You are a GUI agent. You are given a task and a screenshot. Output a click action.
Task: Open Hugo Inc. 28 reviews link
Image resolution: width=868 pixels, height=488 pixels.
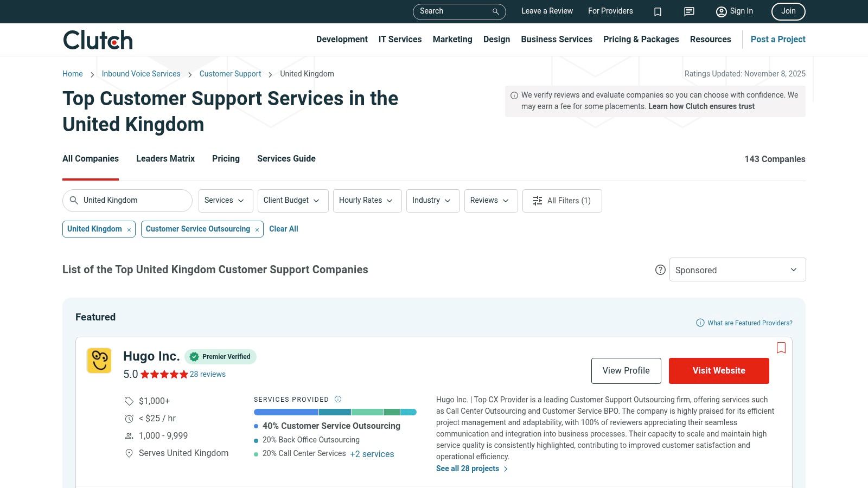click(208, 374)
